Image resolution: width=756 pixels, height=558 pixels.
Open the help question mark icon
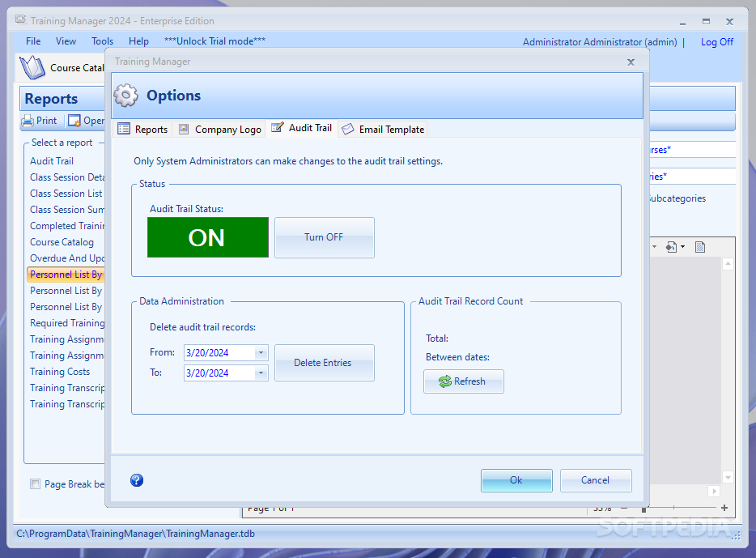click(137, 480)
